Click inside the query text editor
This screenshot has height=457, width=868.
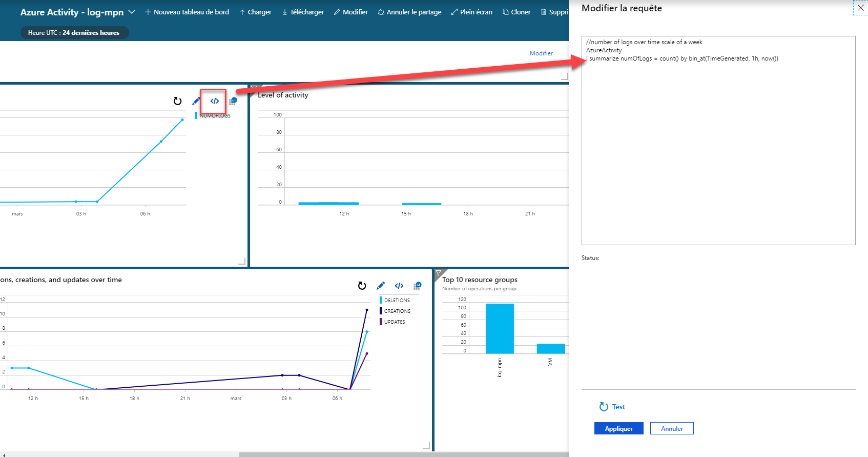(x=718, y=141)
